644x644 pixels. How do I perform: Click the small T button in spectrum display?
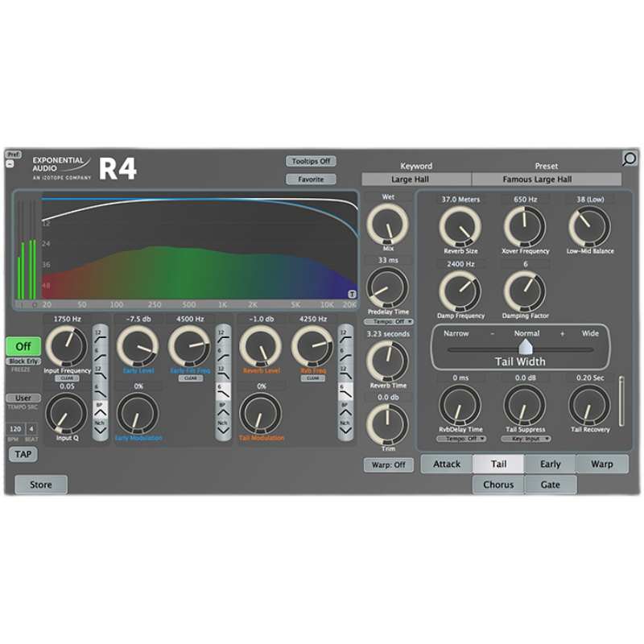(x=352, y=294)
